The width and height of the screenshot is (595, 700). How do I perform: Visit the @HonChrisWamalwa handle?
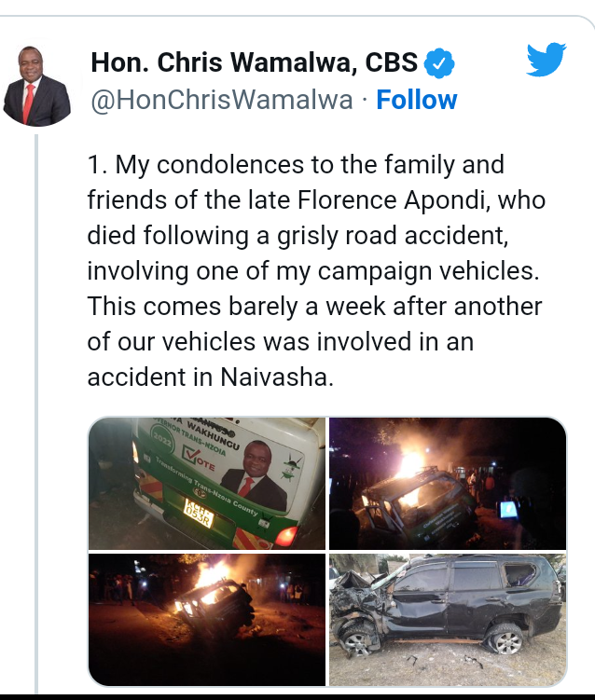pos(222,100)
